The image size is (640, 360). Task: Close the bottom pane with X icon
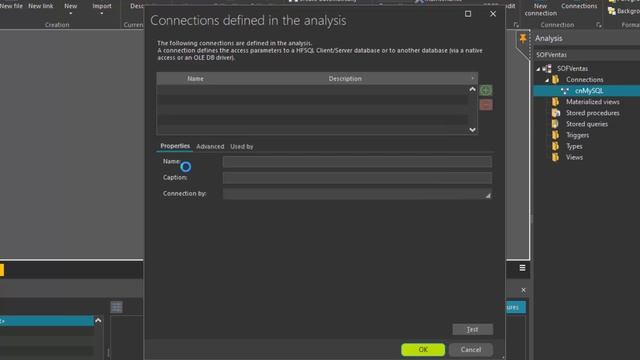[523, 290]
